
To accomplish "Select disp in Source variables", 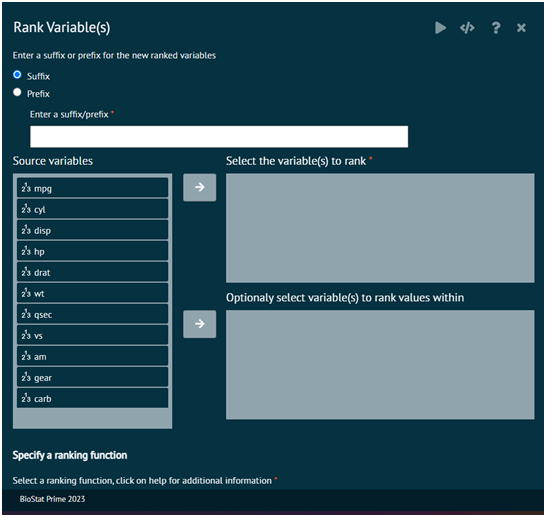I will 92,230.
